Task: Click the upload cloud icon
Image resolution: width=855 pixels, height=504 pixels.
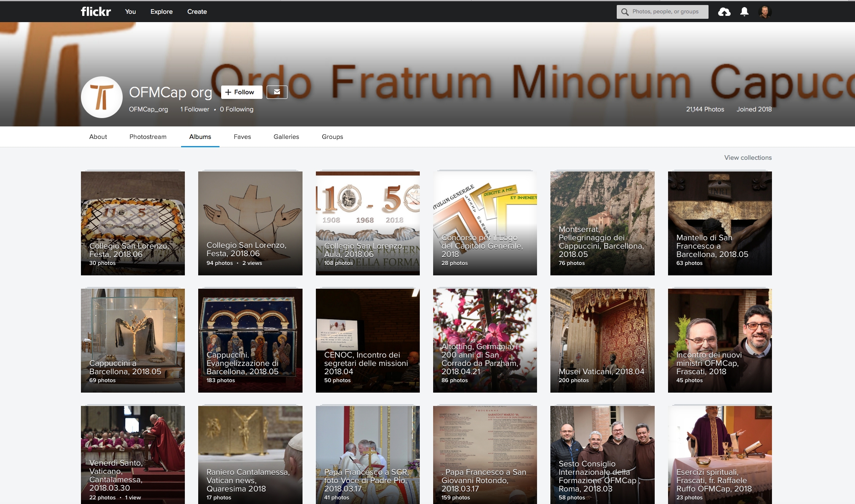Action: (724, 12)
